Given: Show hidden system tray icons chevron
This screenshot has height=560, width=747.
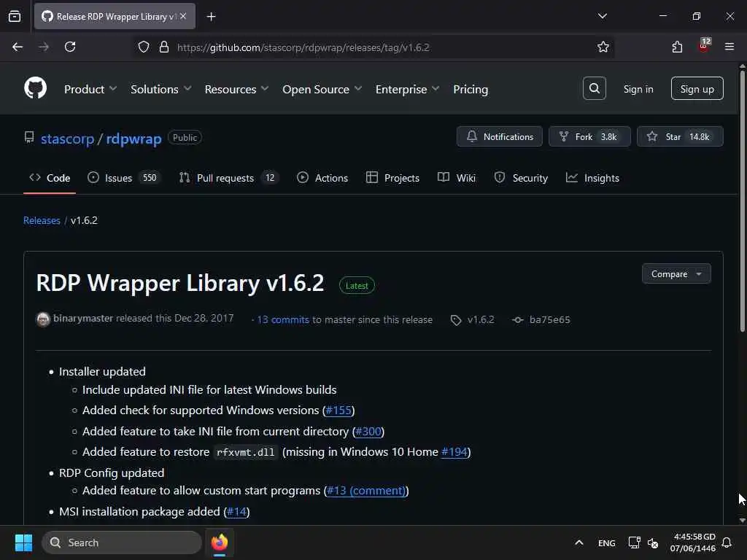Looking at the screenshot, I should coord(578,542).
